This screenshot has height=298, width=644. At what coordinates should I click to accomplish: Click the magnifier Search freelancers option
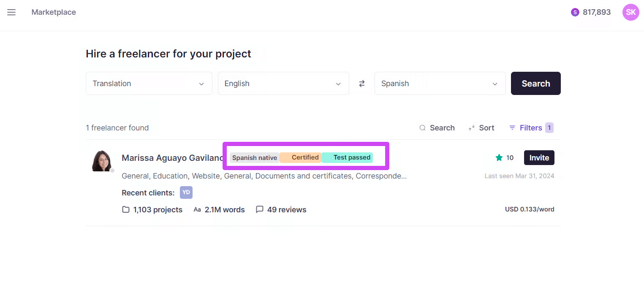tap(437, 128)
